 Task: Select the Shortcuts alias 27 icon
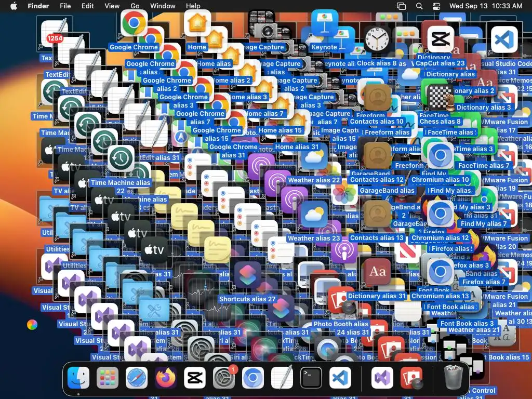click(x=247, y=275)
